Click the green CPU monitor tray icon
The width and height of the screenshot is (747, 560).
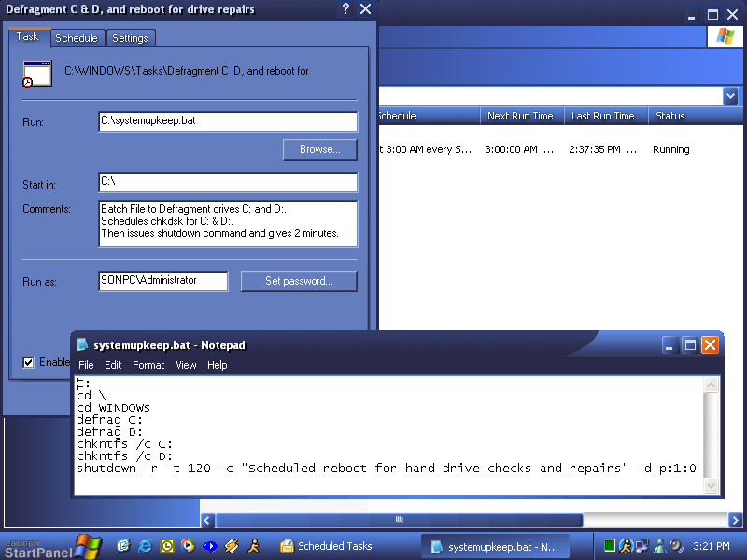[x=609, y=546]
